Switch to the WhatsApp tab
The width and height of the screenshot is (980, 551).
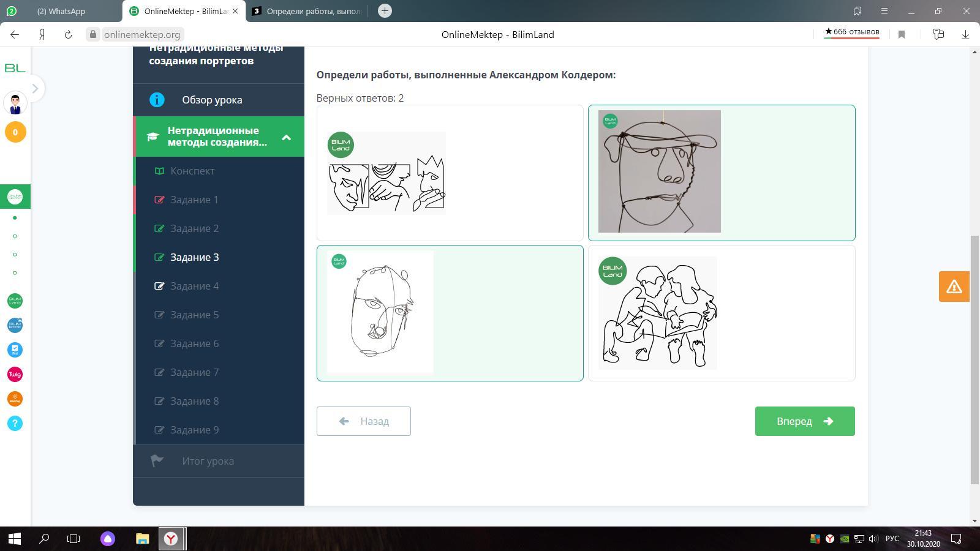(61, 11)
